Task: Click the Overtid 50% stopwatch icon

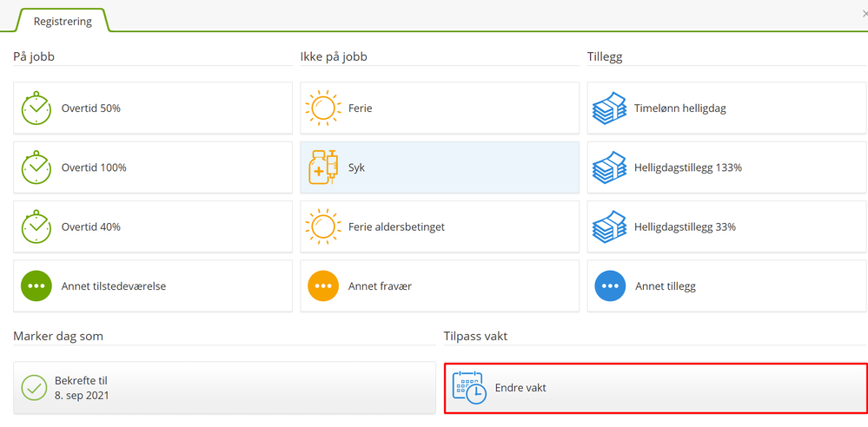Action: click(36, 108)
